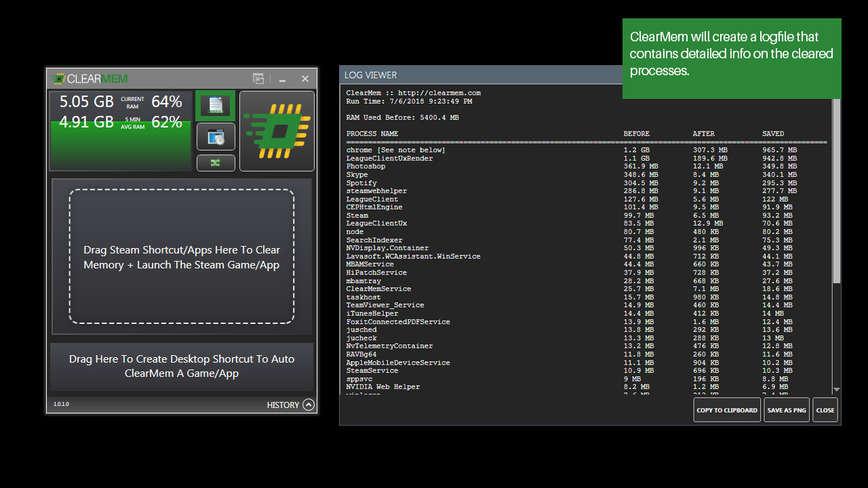Open the HISTORY dropdown at window bottom
Viewport: 868px width, 488px height.
point(290,405)
